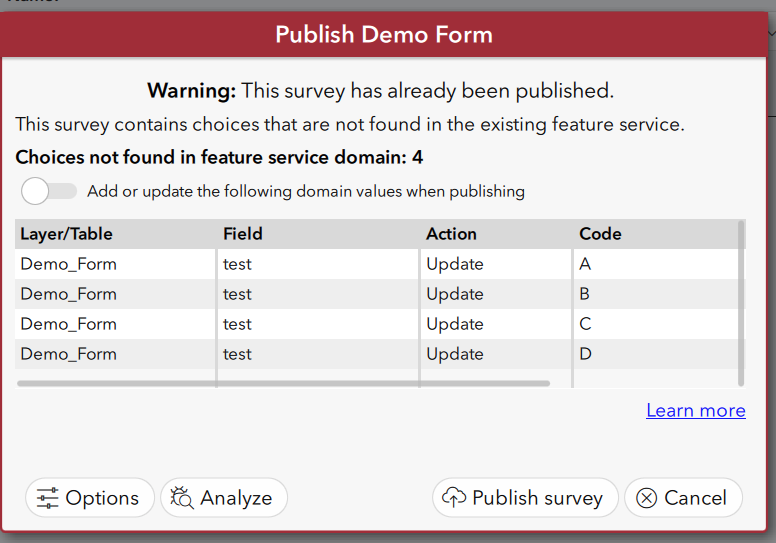Click the Publish survey cloud upload icon
This screenshot has height=543, width=776.
pyautogui.click(x=454, y=498)
